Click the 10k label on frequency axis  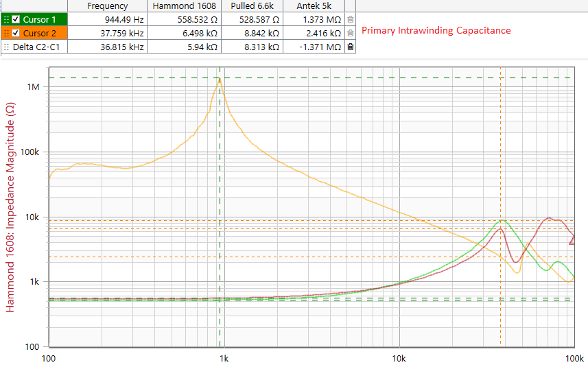(399, 359)
